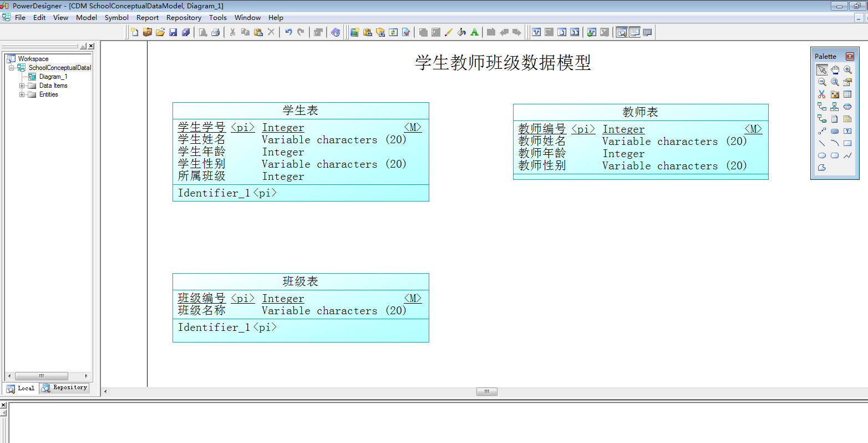Click the browser panel horizontal scrollbar thumb

point(42,376)
